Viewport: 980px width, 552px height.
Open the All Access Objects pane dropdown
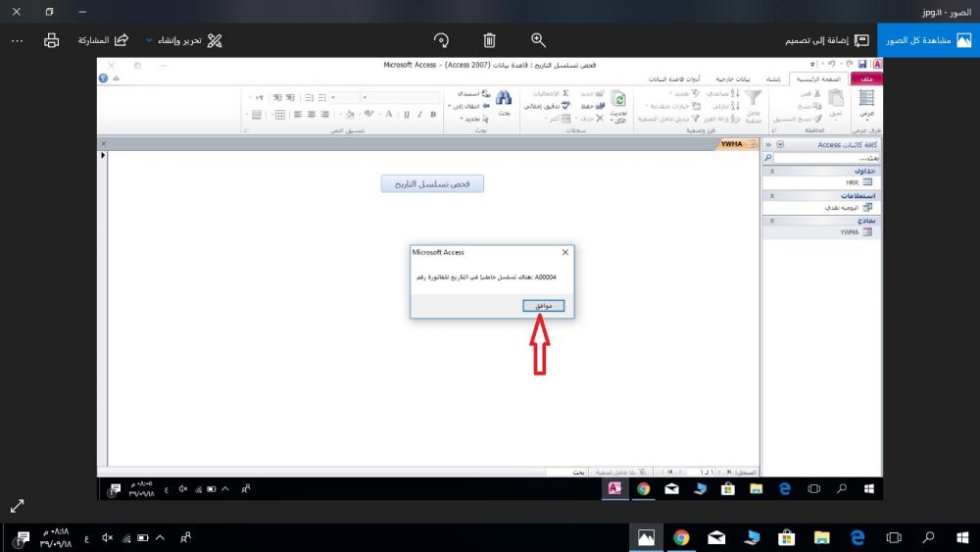(x=780, y=144)
